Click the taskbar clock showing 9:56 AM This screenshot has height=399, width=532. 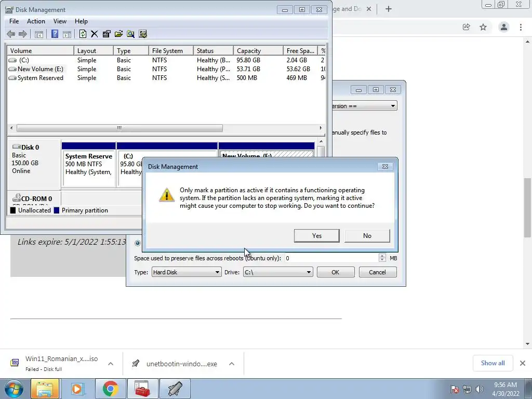point(506,389)
